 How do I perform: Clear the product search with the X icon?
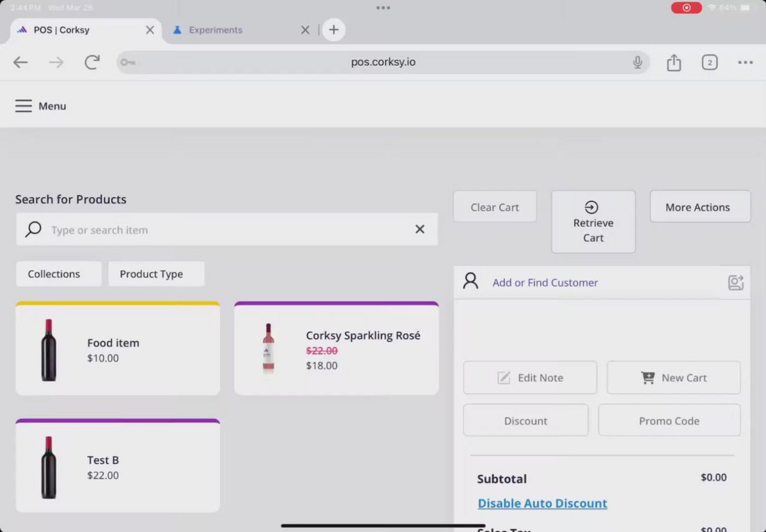pos(420,229)
